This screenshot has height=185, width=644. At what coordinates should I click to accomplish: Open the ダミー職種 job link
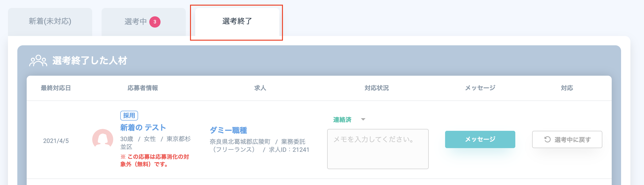click(228, 130)
